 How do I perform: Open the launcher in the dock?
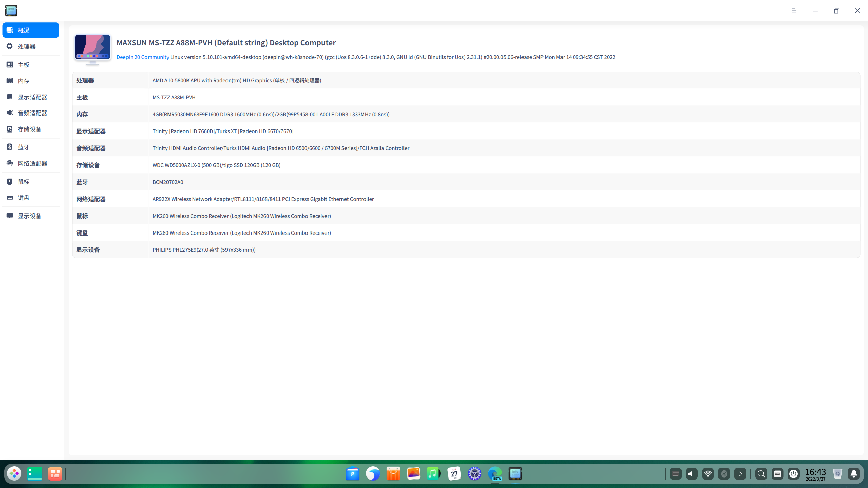pos(14,474)
